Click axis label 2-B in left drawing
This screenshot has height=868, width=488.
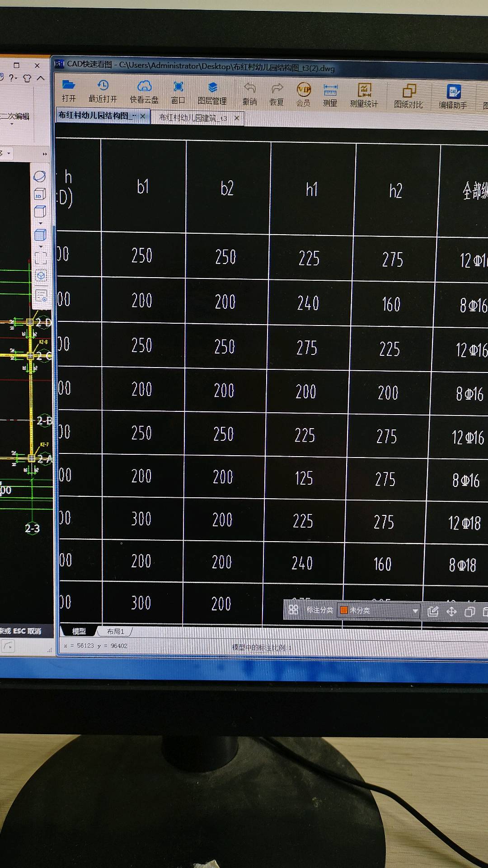44,421
